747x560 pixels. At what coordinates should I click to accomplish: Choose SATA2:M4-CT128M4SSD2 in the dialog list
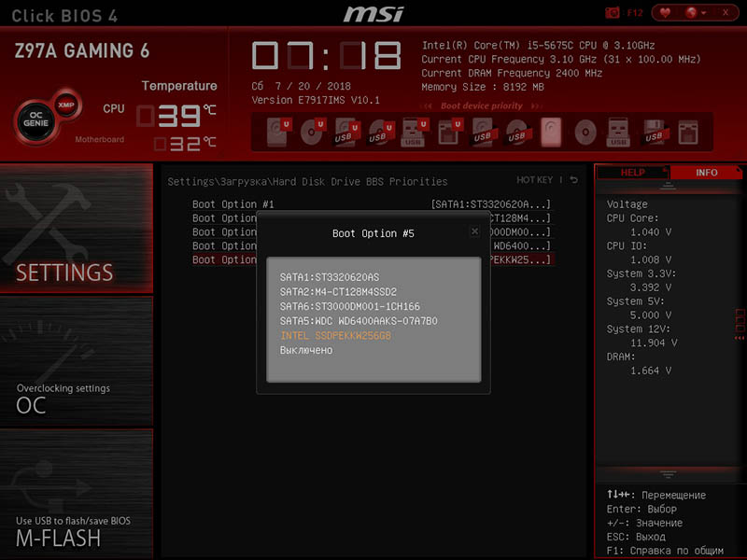click(x=338, y=292)
